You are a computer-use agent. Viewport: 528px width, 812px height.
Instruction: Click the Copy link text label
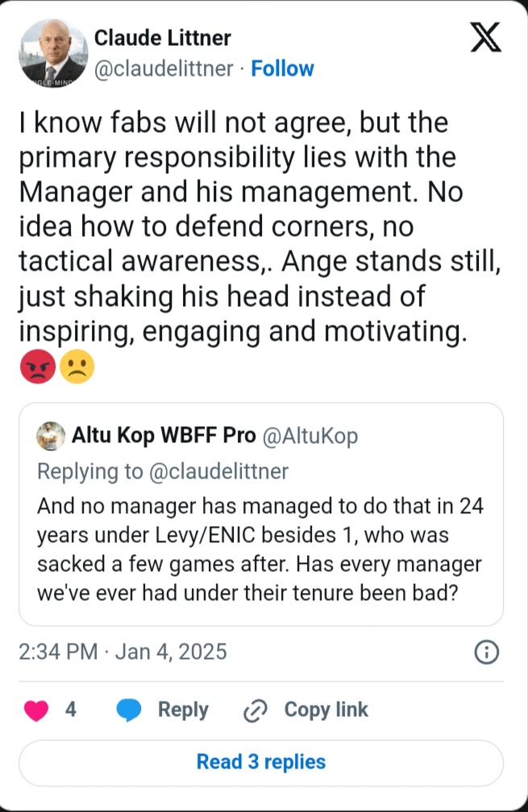[326, 710]
